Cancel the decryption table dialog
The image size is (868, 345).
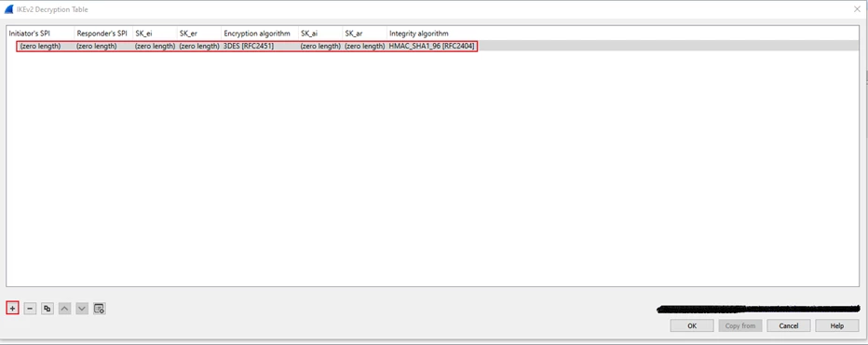pos(789,325)
